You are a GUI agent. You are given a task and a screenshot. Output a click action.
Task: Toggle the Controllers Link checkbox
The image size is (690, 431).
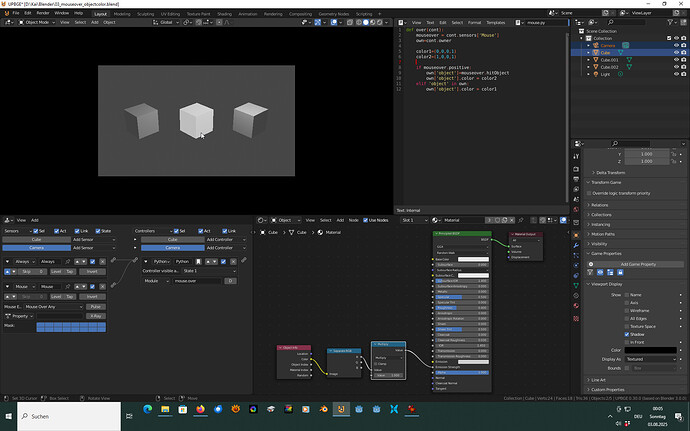point(224,231)
